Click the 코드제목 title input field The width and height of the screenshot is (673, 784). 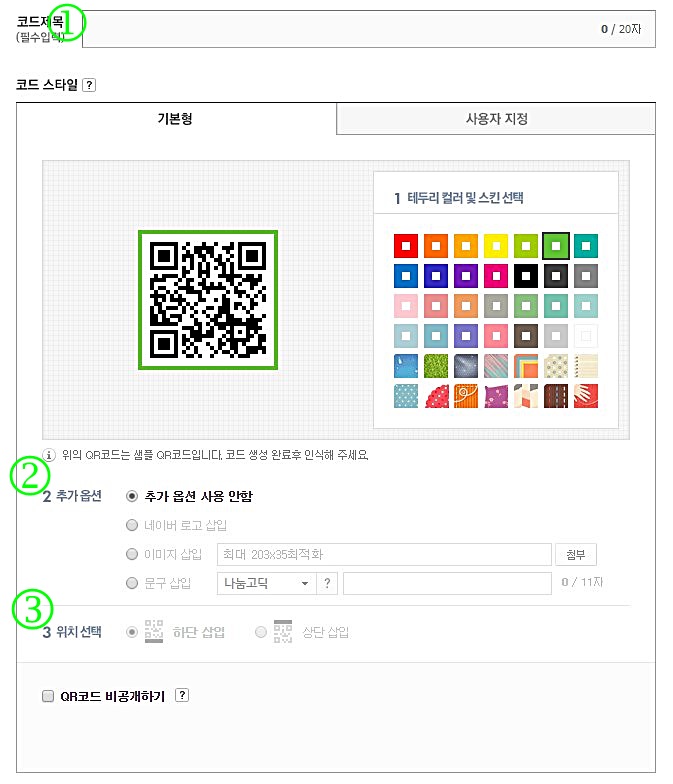click(369, 29)
